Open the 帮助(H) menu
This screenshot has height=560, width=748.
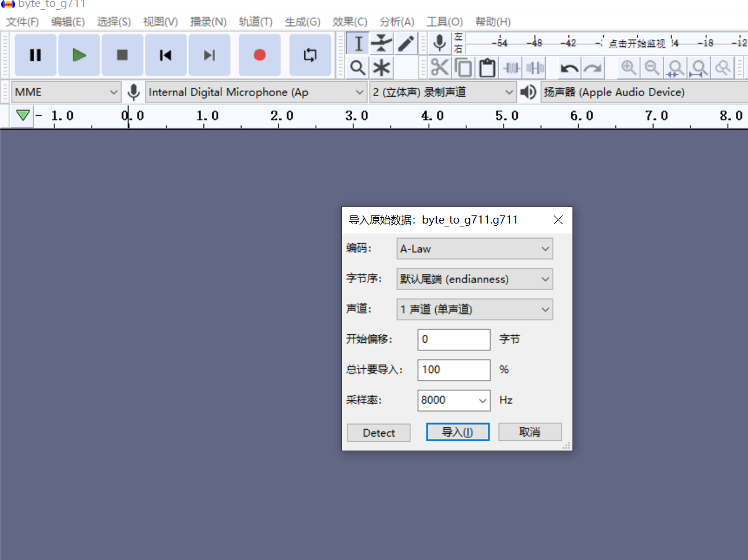pyautogui.click(x=493, y=21)
